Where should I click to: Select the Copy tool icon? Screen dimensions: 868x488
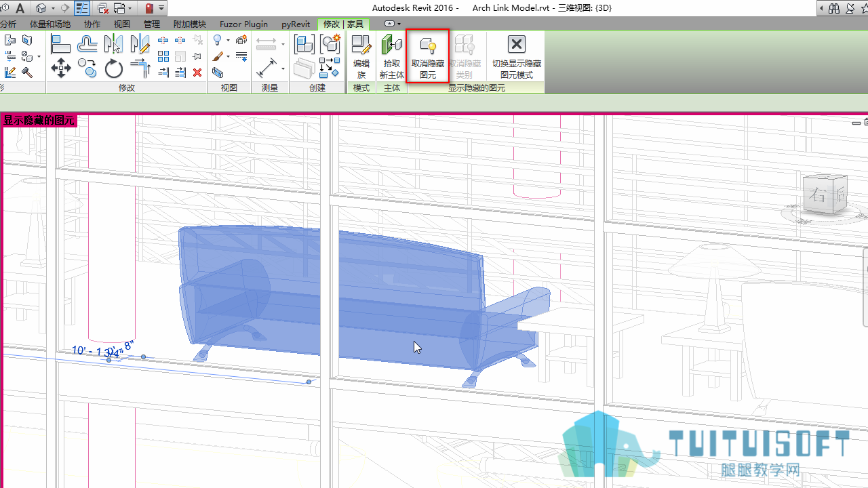pos(87,68)
